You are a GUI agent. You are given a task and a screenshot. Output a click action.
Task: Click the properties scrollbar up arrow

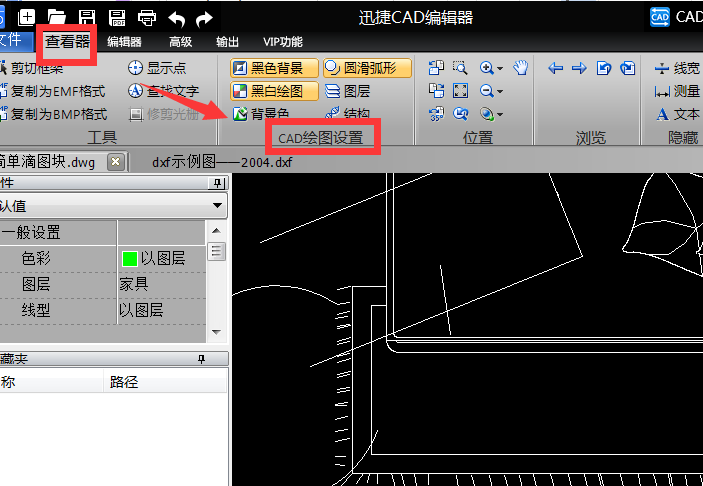click(x=217, y=230)
